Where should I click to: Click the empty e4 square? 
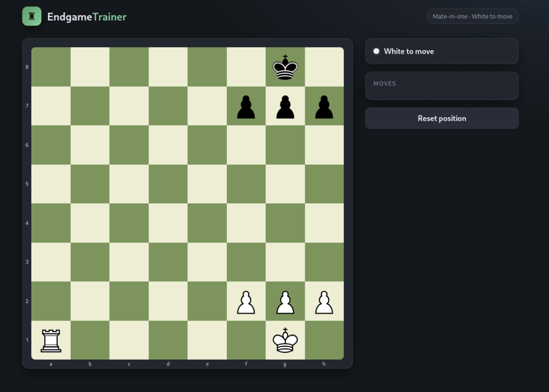(x=207, y=223)
